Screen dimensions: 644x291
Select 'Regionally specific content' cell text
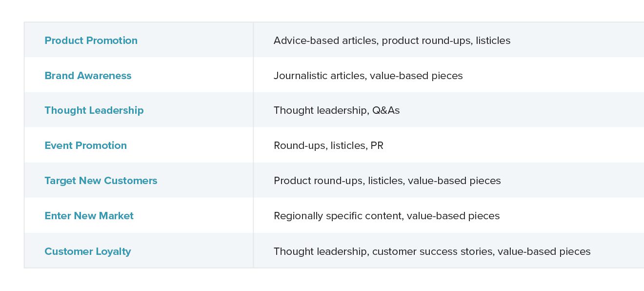pos(339,216)
